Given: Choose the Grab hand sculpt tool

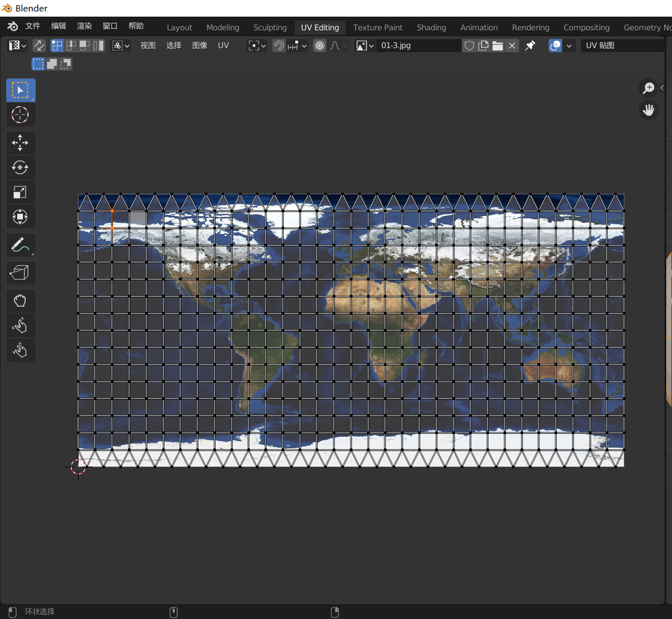Looking at the screenshot, I should (20, 301).
